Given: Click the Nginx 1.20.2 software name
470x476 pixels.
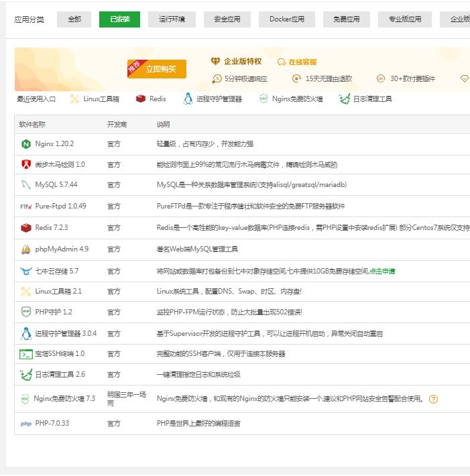Looking at the screenshot, I should tap(54, 144).
